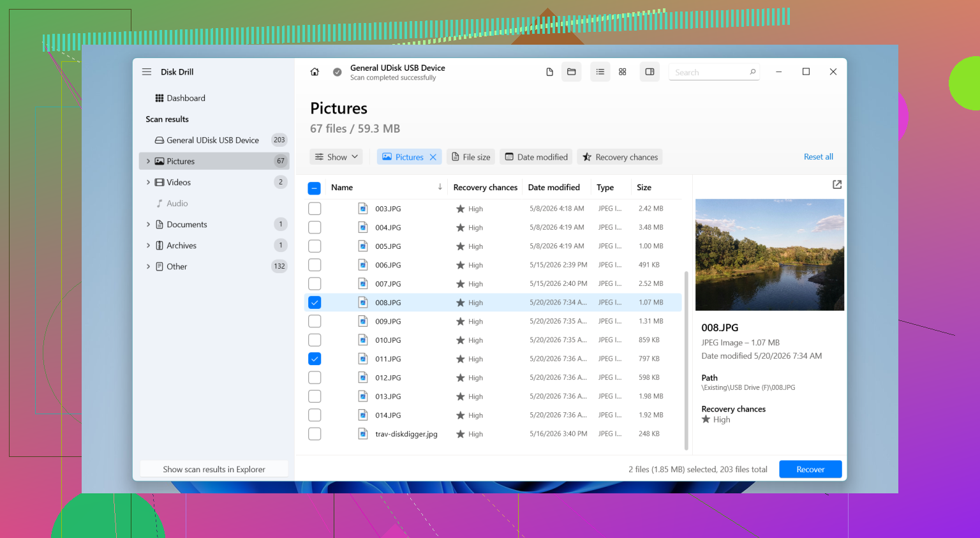Open the Recovery chances filter
The width and height of the screenshot is (980, 538).
point(620,157)
